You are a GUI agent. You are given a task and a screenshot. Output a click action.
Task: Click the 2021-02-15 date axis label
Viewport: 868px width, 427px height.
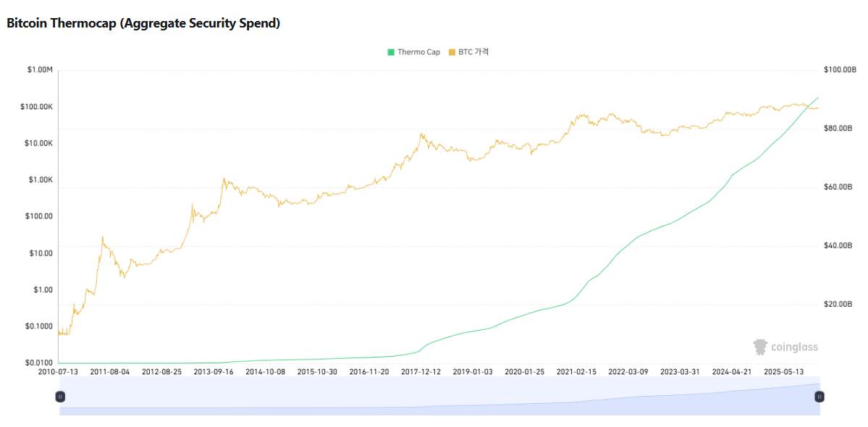[x=576, y=371]
